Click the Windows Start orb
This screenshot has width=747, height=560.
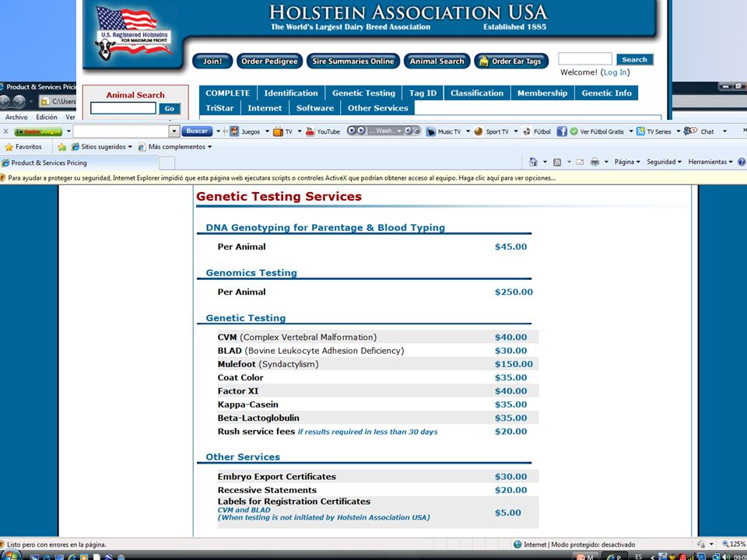(11, 555)
